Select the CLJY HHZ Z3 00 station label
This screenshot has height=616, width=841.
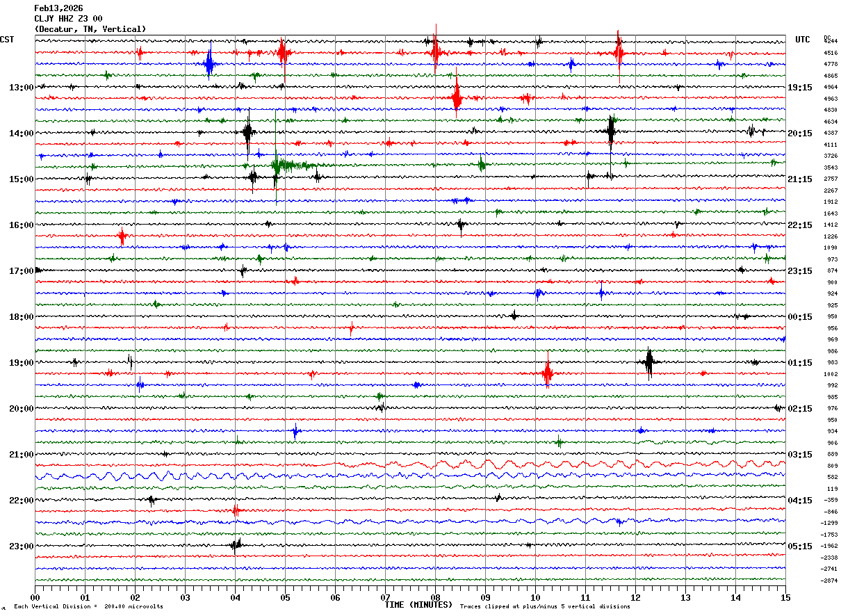coord(68,19)
